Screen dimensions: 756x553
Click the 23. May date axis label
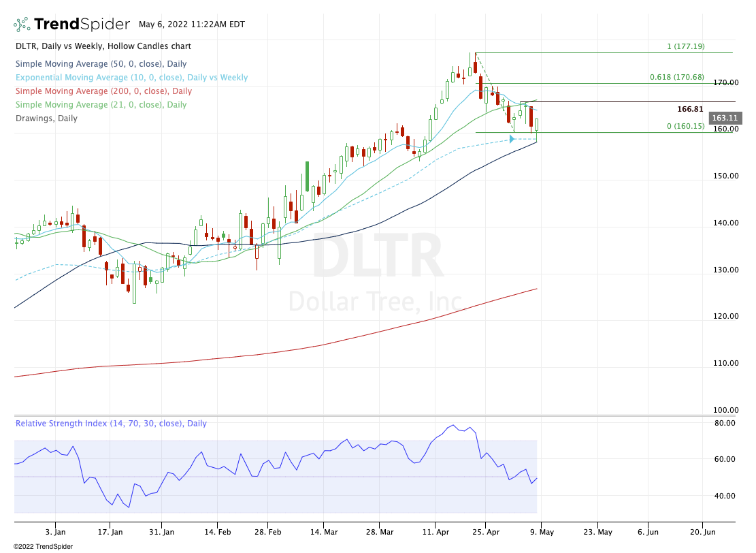pyautogui.click(x=598, y=532)
